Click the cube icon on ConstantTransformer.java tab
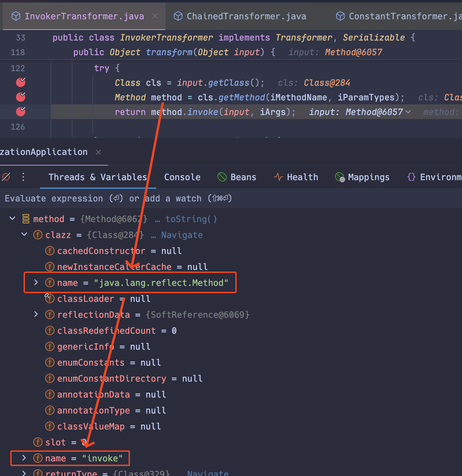This screenshot has height=476, width=462. (x=340, y=16)
